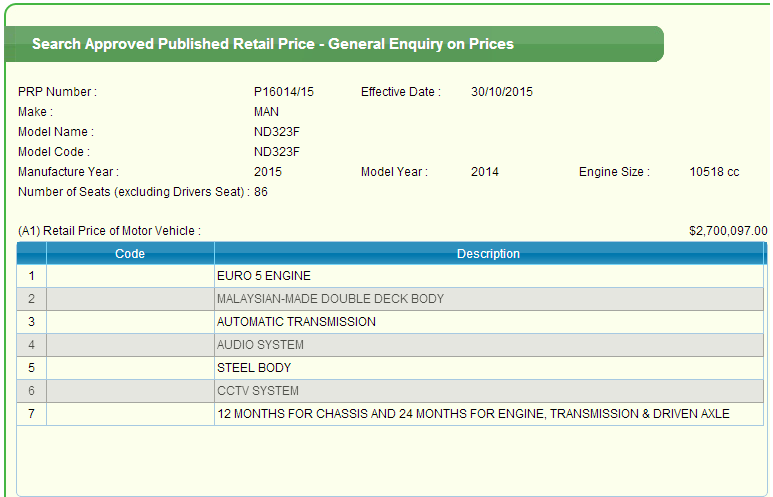773x497 pixels.
Task: Select the MALAYSIAN-MADE DOUBLE DECK BODY row
Action: [330, 299]
